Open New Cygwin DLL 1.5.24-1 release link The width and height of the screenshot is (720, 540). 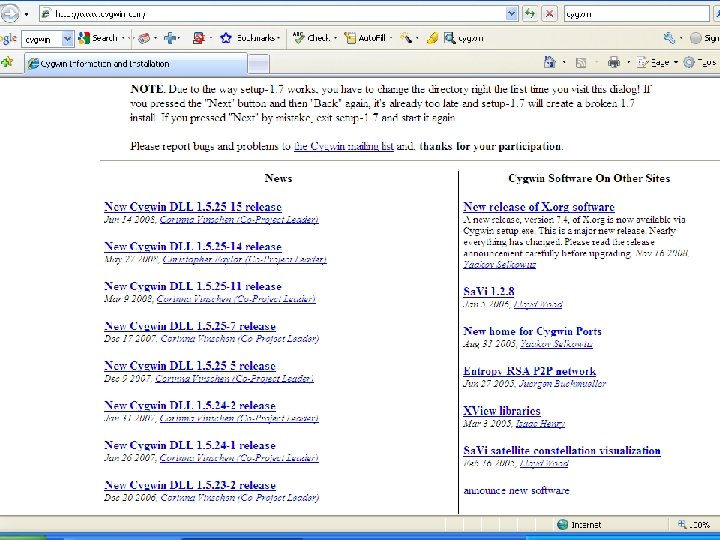click(190, 445)
